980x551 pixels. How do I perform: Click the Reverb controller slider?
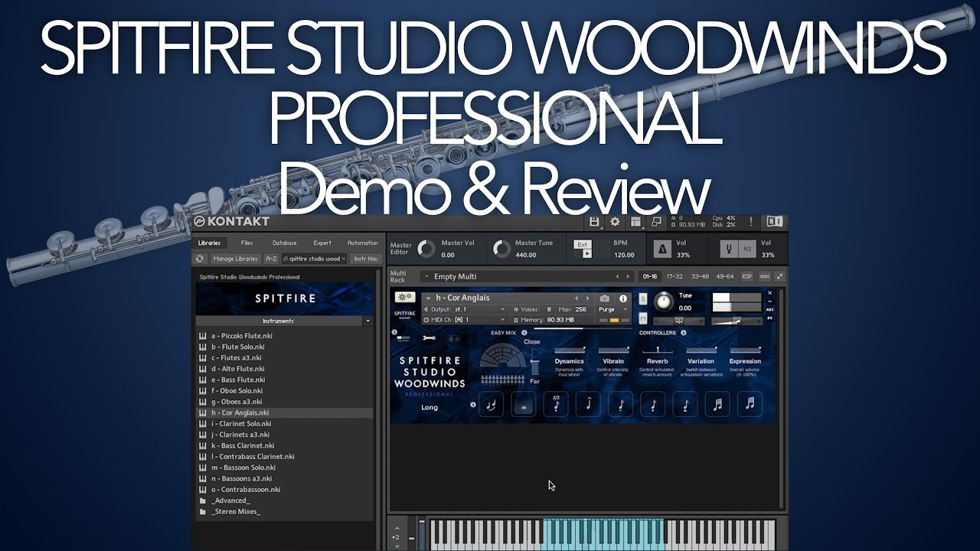click(x=657, y=349)
